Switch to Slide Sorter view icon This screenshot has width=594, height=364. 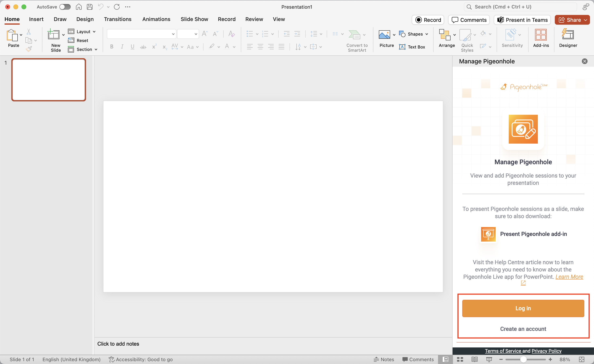coord(460,359)
